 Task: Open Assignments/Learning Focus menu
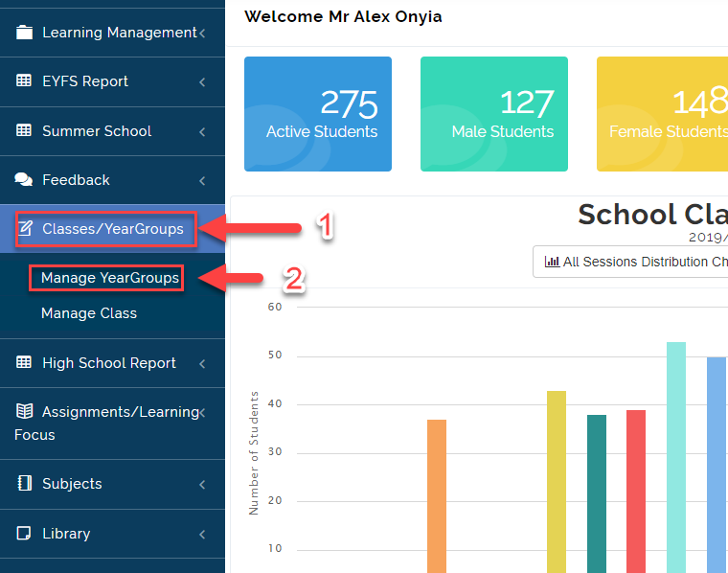112,424
